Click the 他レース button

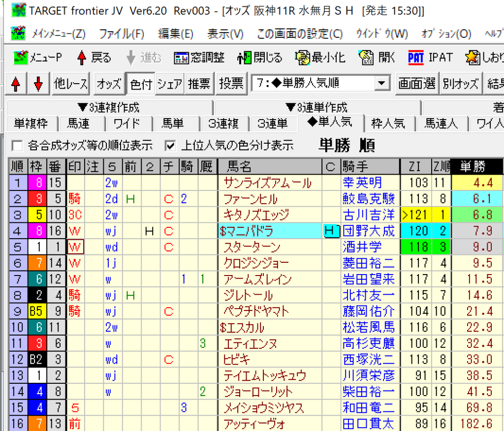pyautogui.click(x=71, y=84)
